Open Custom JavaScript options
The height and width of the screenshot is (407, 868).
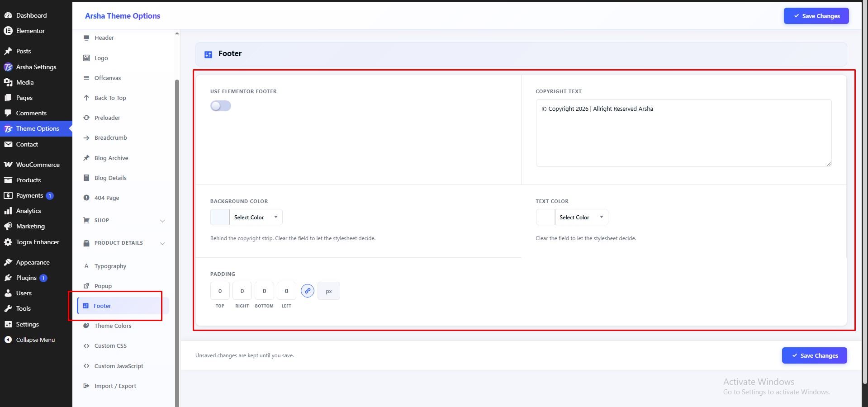119,366
